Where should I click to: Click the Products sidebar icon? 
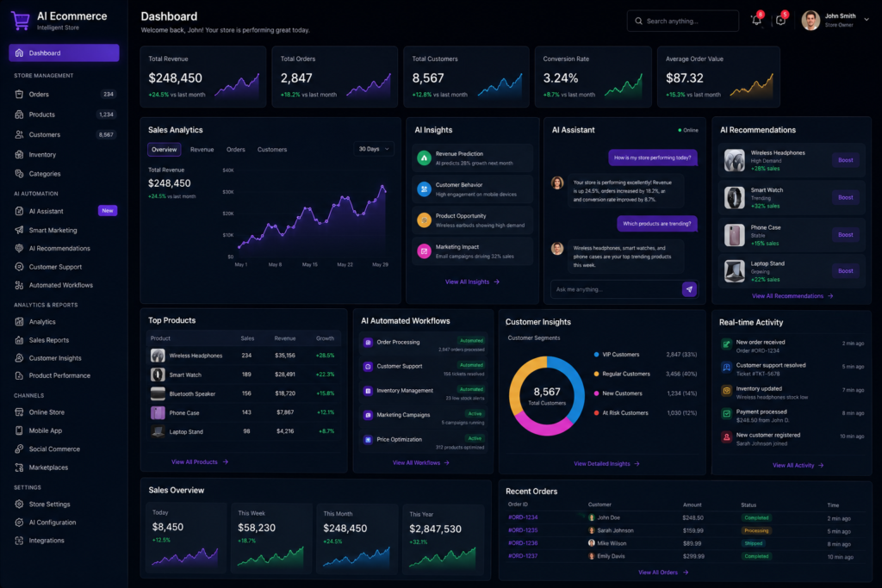point(19,115)
